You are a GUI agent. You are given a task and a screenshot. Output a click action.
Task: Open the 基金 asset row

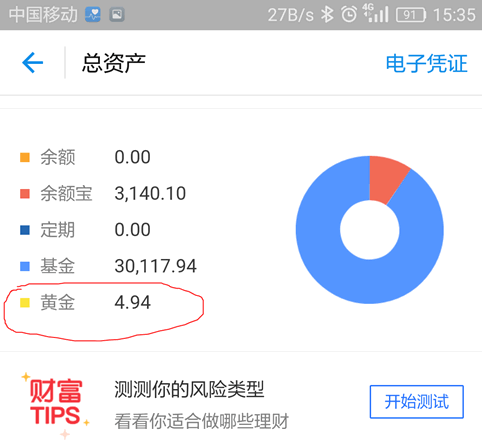(x=108, y=266)
